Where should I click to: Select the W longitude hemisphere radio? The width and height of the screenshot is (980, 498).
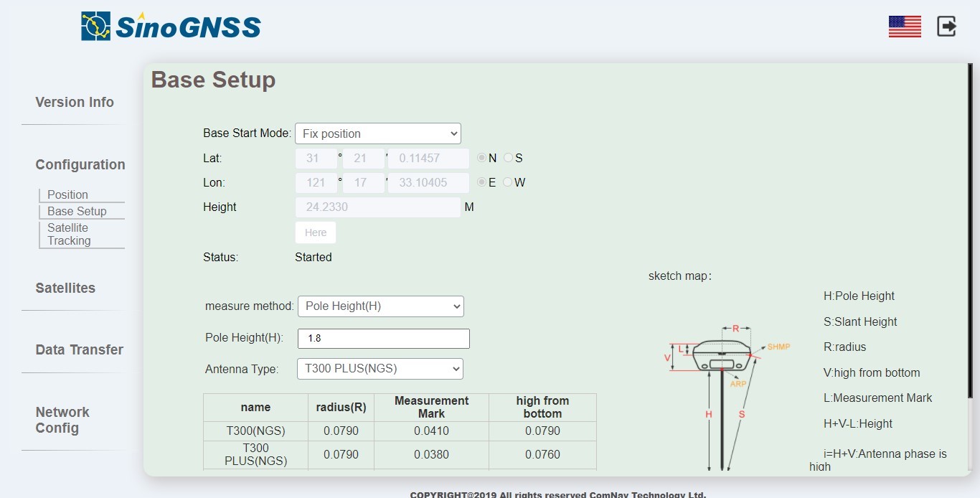tap(508, 182)
